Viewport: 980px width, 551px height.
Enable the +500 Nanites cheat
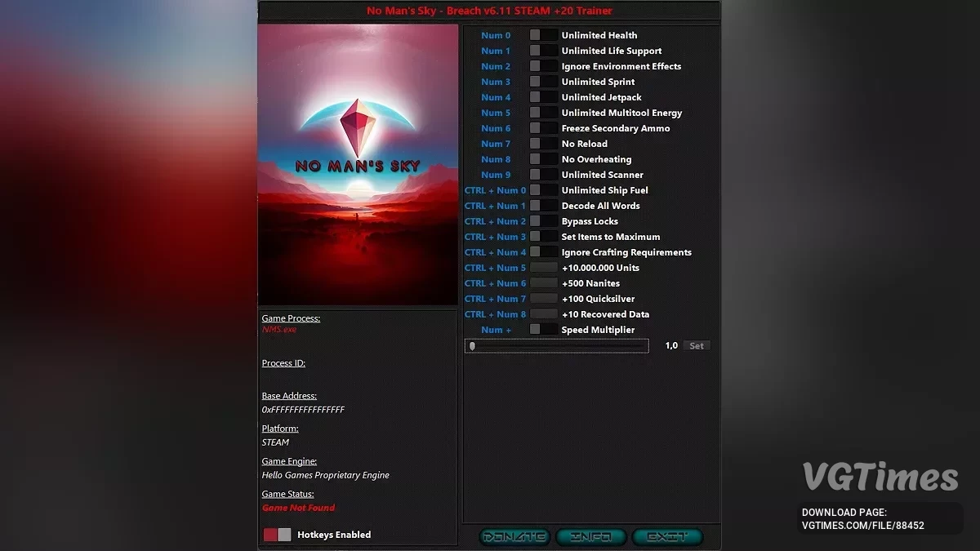(x=543, y=282)
